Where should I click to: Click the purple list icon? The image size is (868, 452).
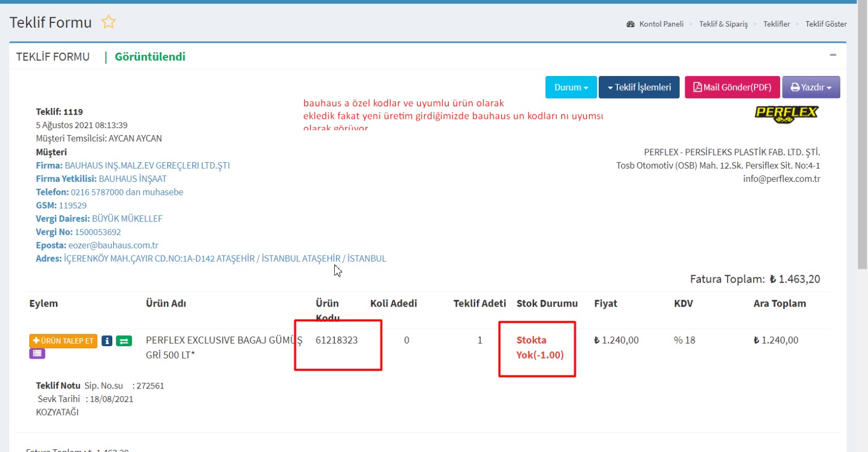(x=37, y=354)
